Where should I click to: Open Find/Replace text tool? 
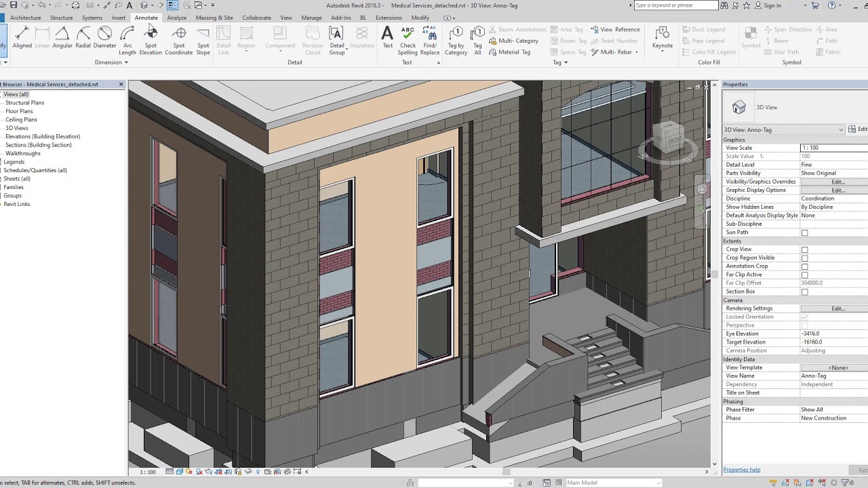(430, 41)
